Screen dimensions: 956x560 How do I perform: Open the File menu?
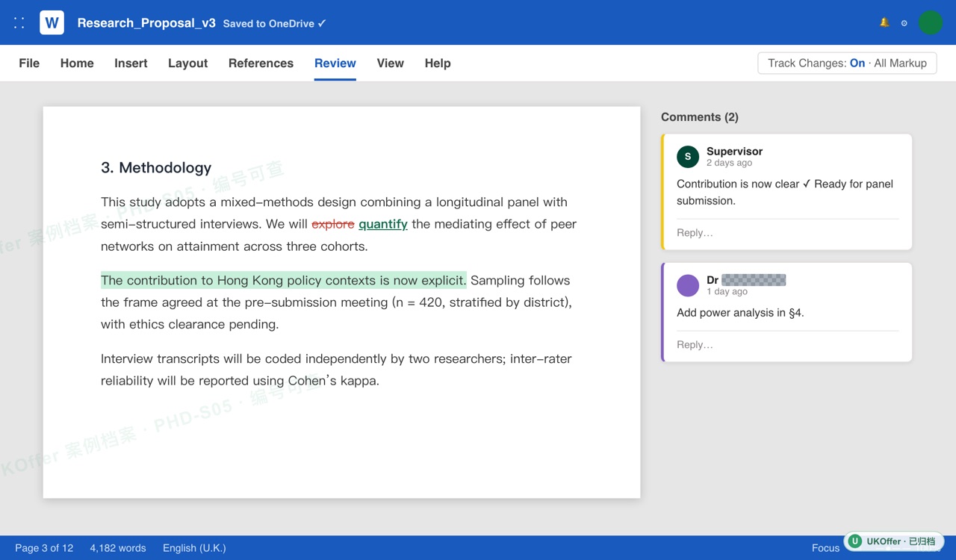point(29,63)
